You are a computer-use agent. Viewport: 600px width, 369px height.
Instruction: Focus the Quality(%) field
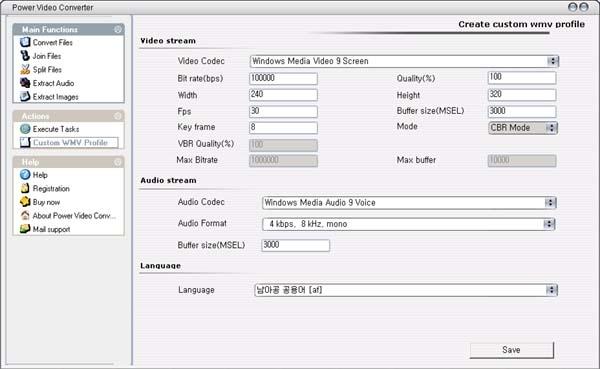522,77
